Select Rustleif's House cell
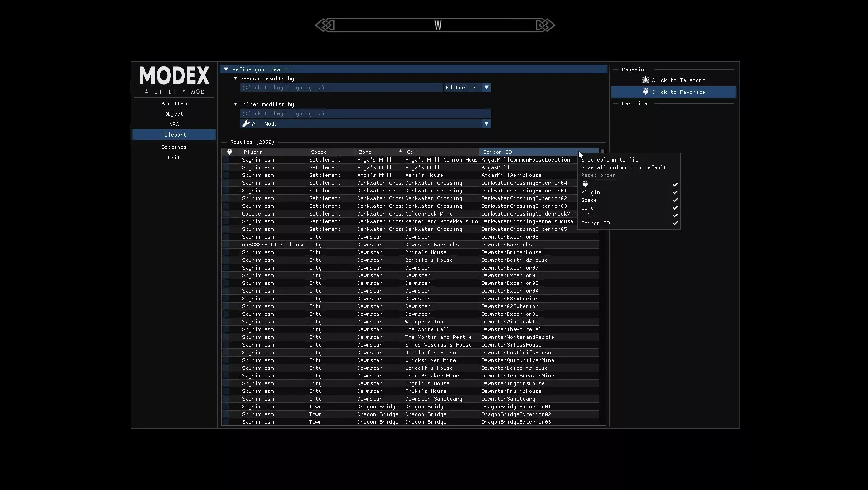The width and height of the screenshot is (868, 490). (430, 353)
